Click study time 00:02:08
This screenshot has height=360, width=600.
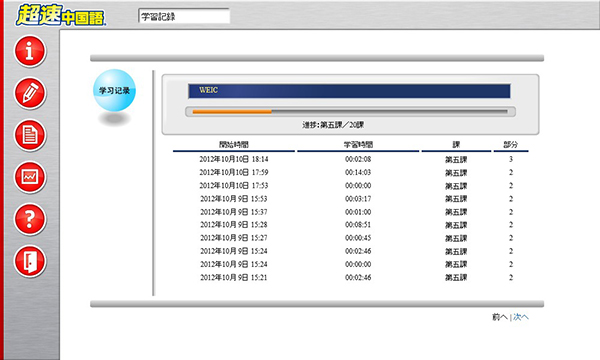coord(358,159)
